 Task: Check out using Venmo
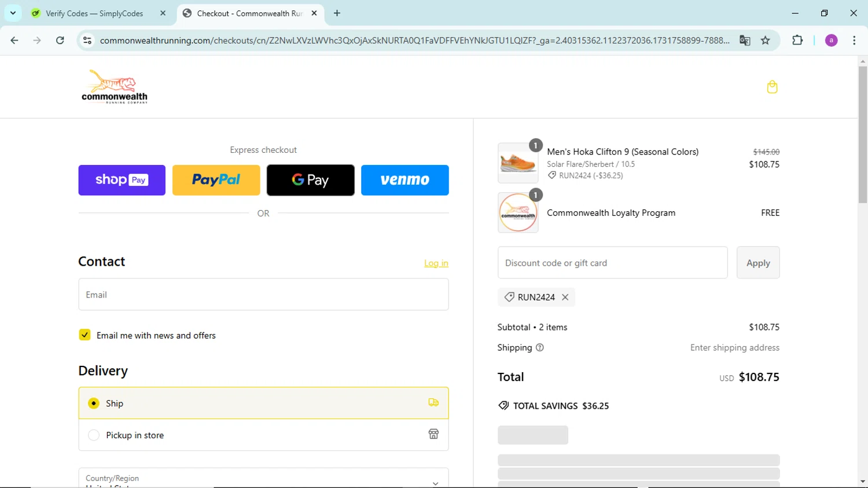[x=405, y=180]
